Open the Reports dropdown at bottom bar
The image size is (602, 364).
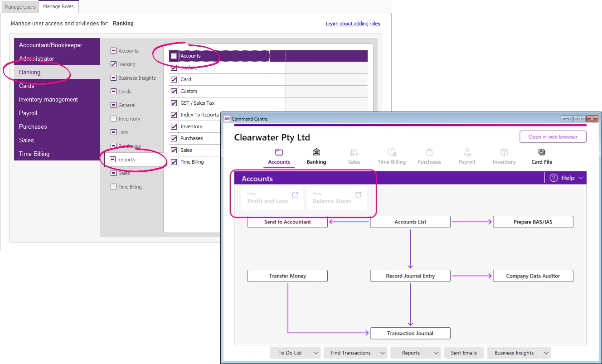(x=416, y=353)
